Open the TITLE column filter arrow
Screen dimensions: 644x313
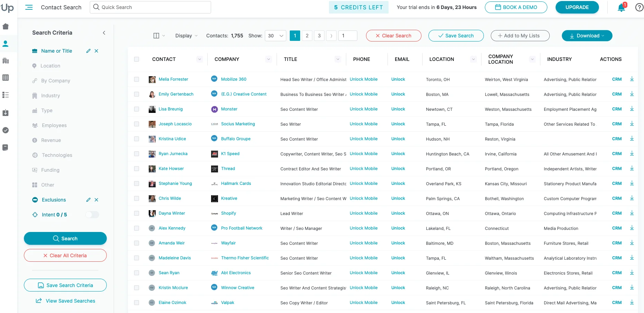pos(338,59)
